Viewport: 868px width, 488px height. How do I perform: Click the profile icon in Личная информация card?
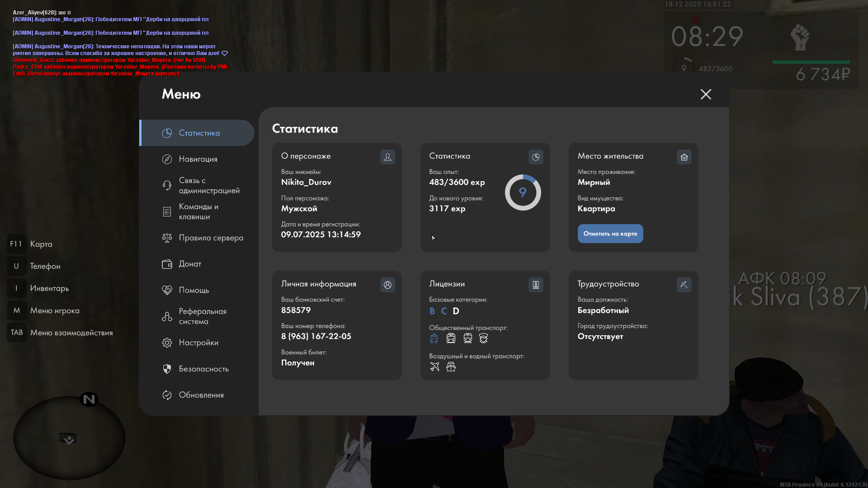click(387, 285)
